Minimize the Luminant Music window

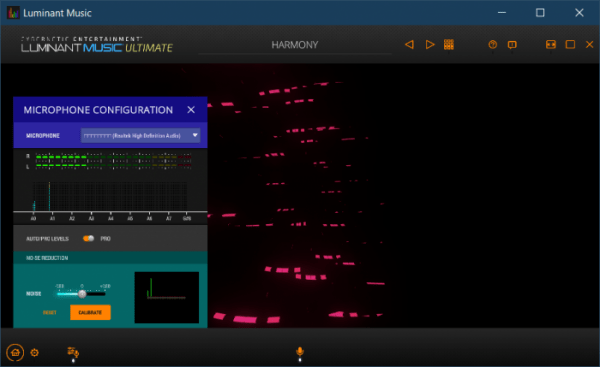[502, 13]
